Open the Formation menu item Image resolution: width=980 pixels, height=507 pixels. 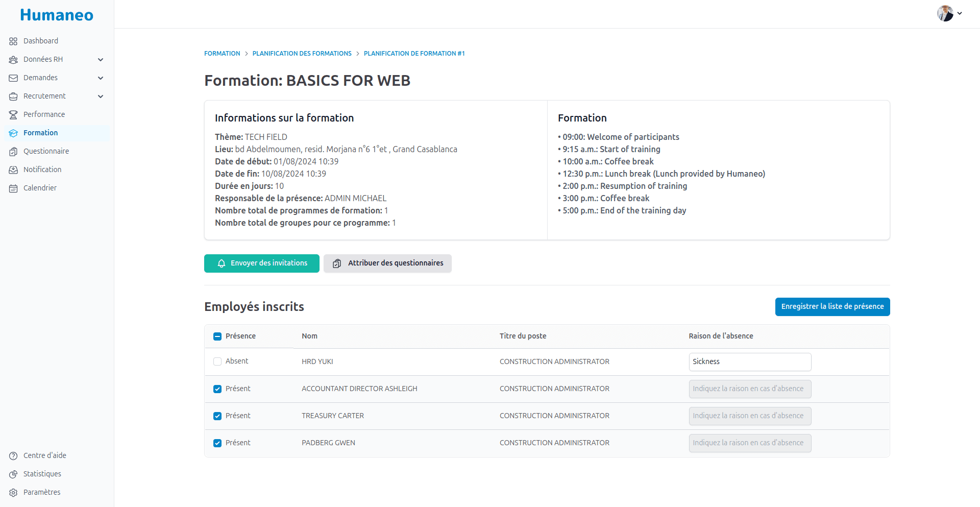(x=41, y=133)
